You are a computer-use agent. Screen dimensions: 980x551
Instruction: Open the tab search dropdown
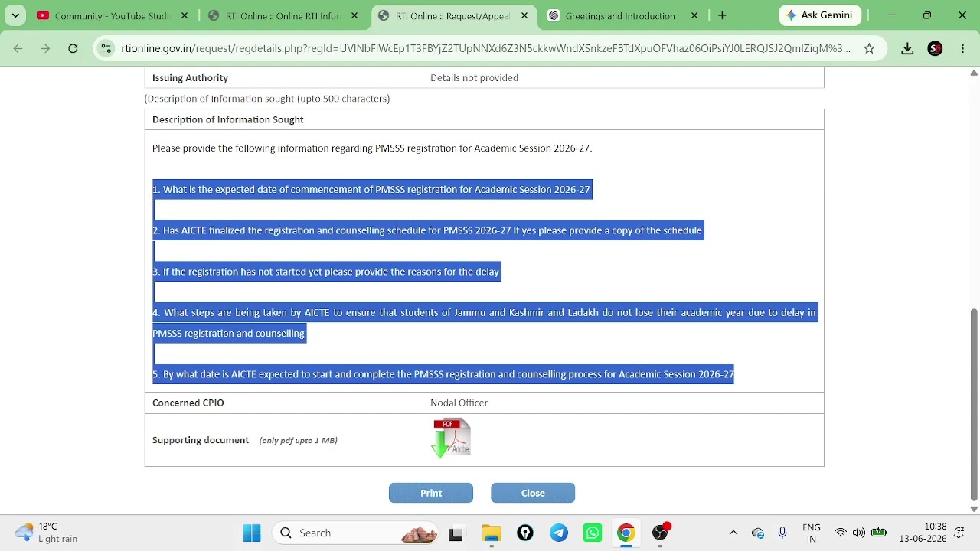click(15, 15)
